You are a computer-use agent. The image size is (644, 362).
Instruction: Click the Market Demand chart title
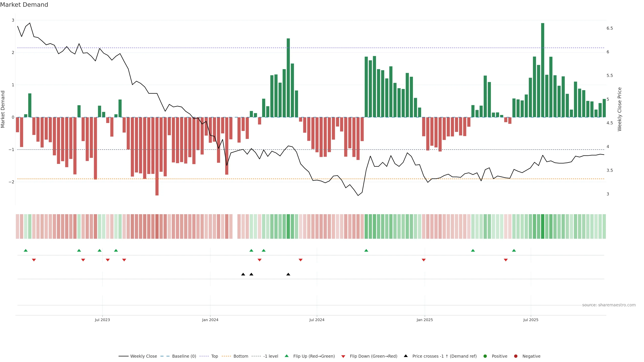[x=24, y=5]
